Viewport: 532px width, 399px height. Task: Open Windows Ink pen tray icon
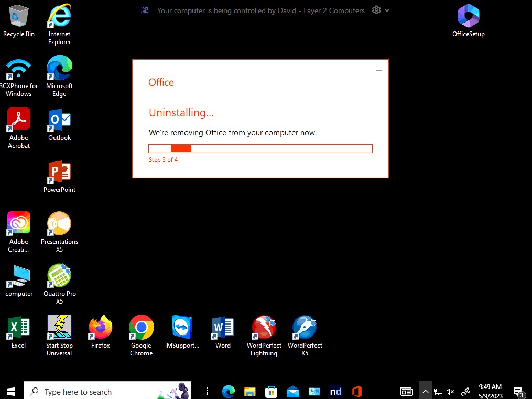coord(465,392)
